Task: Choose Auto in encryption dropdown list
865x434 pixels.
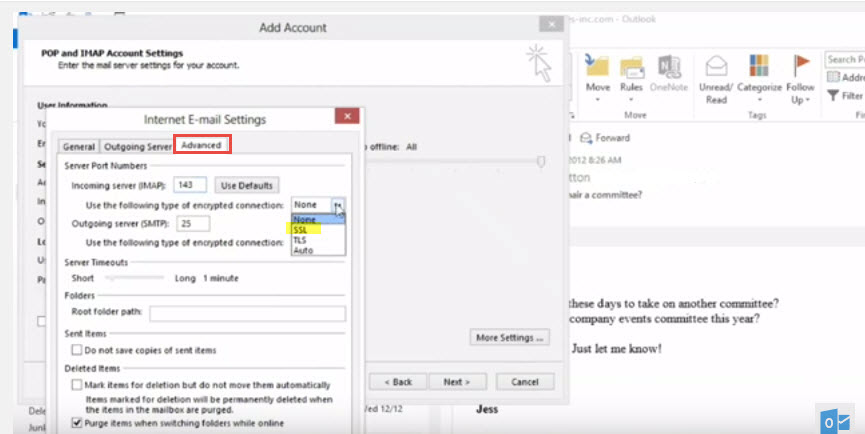Action: click(318, 250)
